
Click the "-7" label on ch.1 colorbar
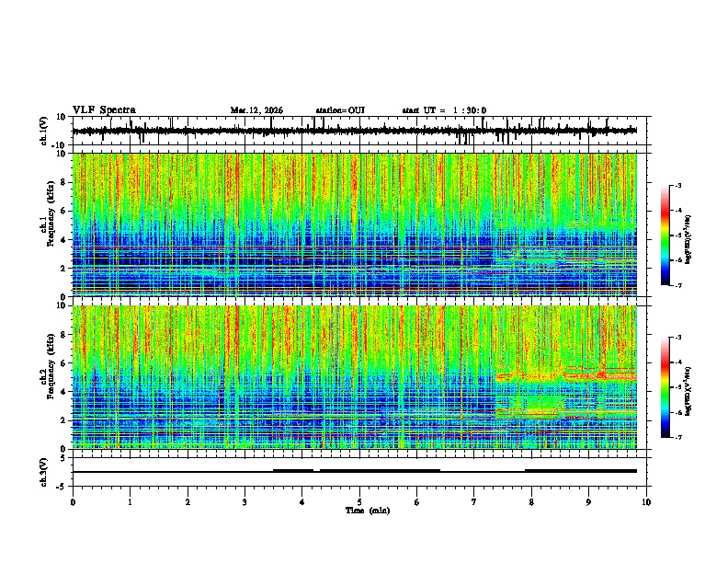coord(678,285)
